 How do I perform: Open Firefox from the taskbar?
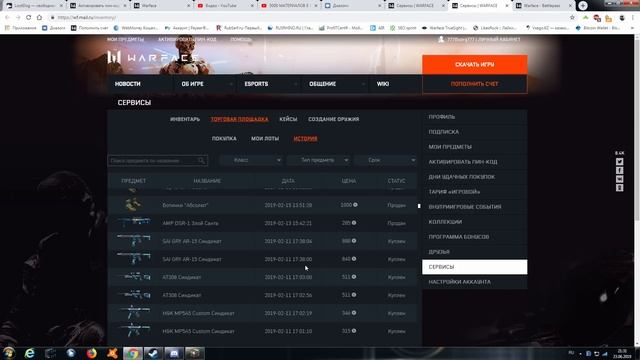coord(91,353)
